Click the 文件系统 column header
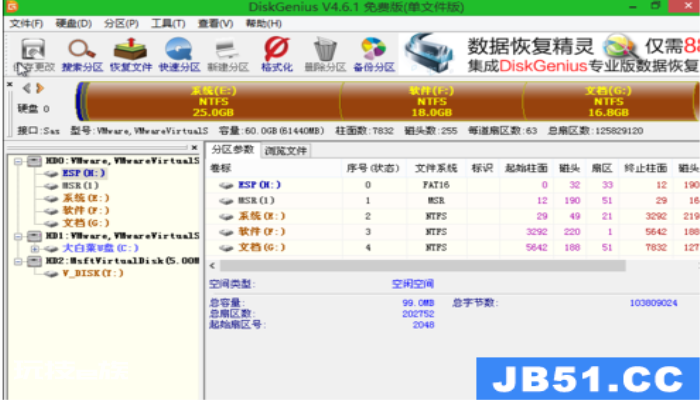Viewport: 700px width, 400px height. click(436, 169)
